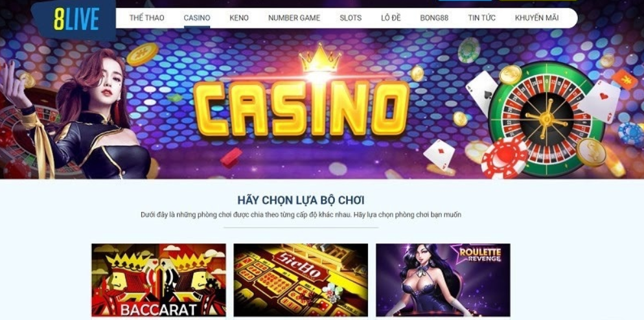Click the HÃY CHỌN LỰA BỘ CHƠI heading
This screenshot has width=644, height=320.
301,200
